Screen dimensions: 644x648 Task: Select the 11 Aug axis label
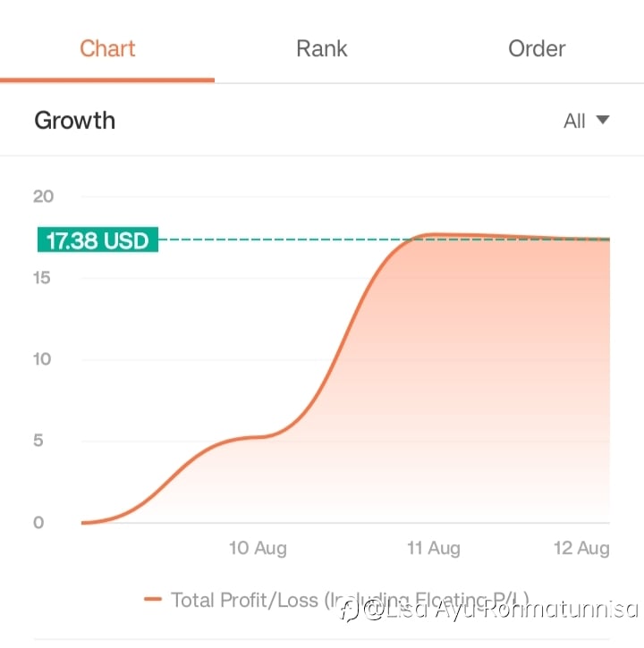434,549
